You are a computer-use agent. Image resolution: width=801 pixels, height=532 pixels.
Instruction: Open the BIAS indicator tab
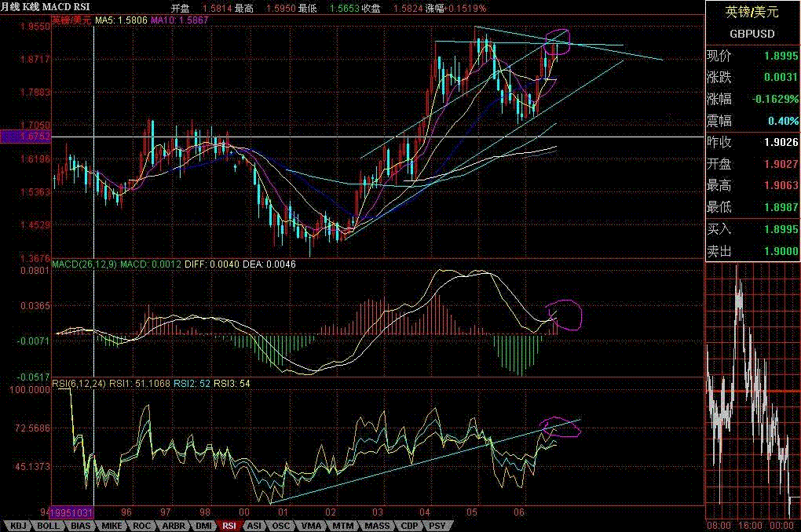[x=81, y=525]
